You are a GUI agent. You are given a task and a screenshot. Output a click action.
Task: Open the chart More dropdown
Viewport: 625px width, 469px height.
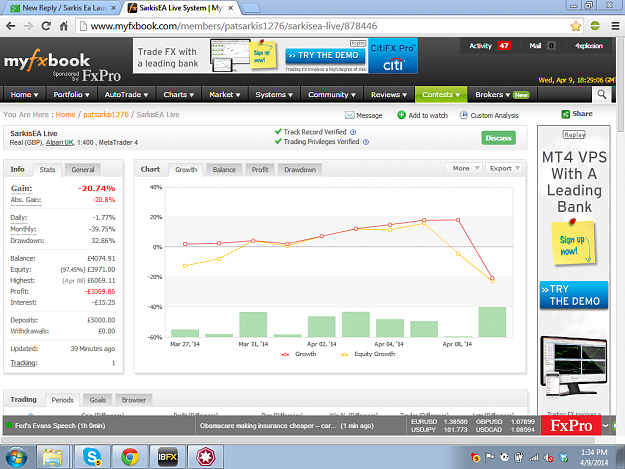tap(464, 168)
